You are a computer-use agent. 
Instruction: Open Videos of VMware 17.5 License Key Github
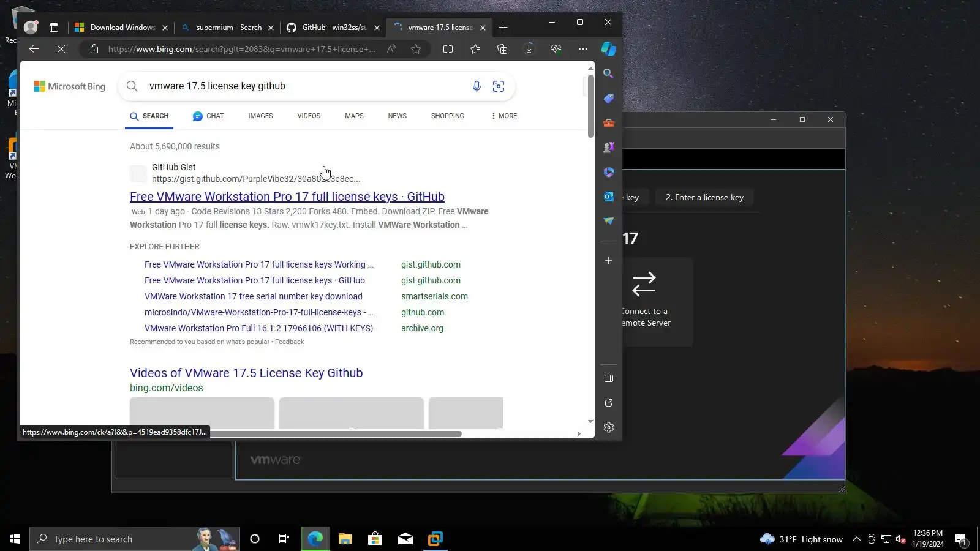point(246,373)
